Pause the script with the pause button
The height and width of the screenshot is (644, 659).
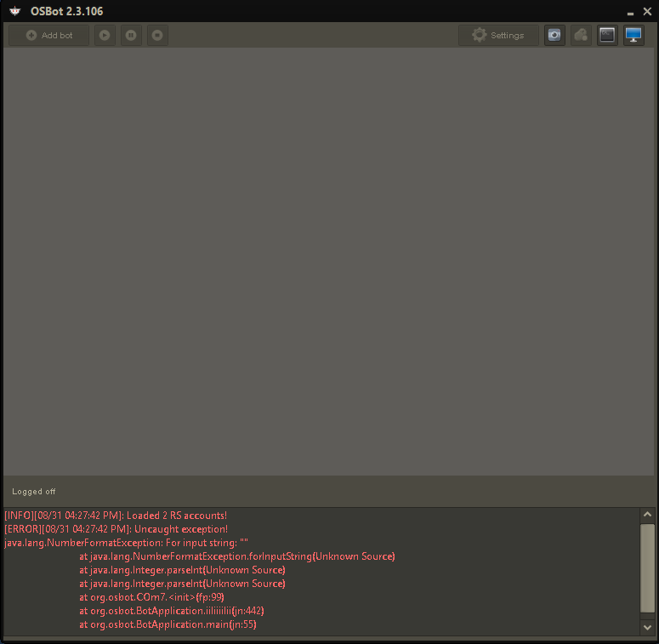click(x=131, y=36)
